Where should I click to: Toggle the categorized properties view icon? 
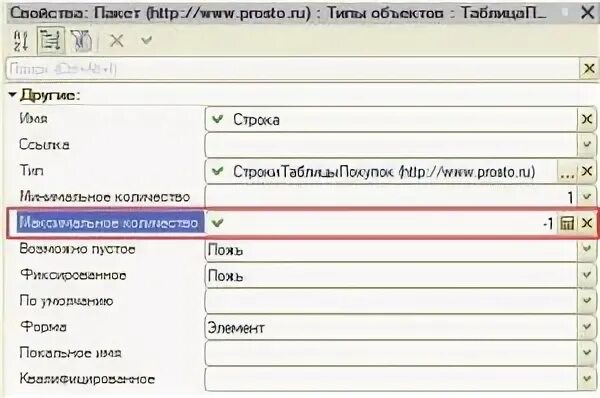[x=50, y=41]
